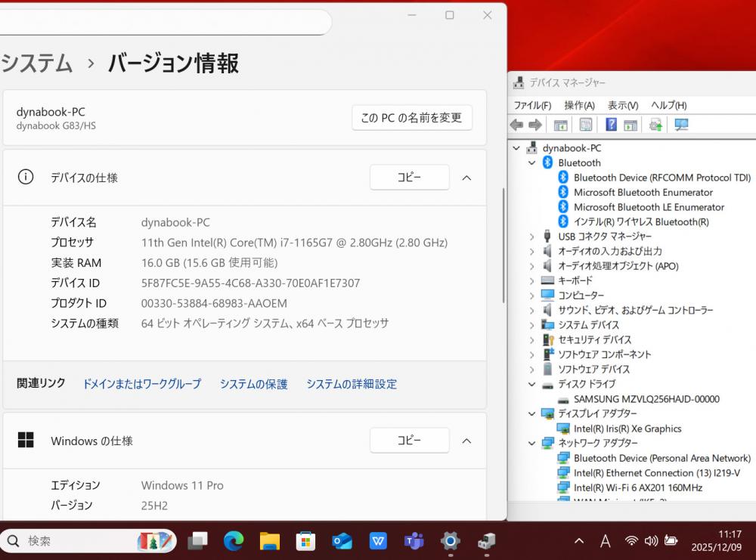Click the この PC の名前を変更 button

click(411, 118)
